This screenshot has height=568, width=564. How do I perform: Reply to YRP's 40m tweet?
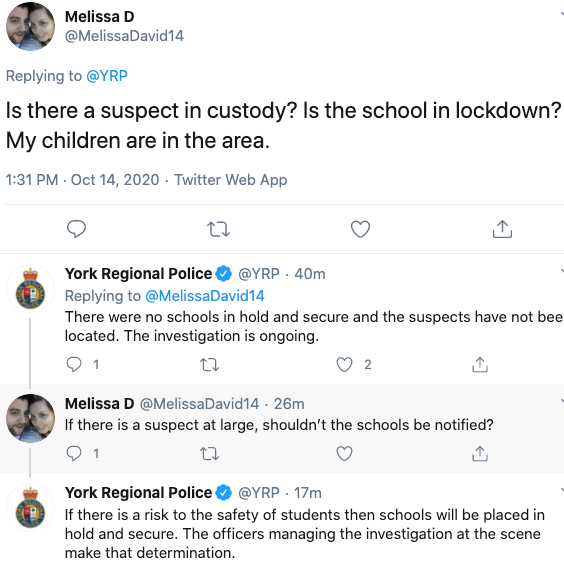[x=74, y=364]
